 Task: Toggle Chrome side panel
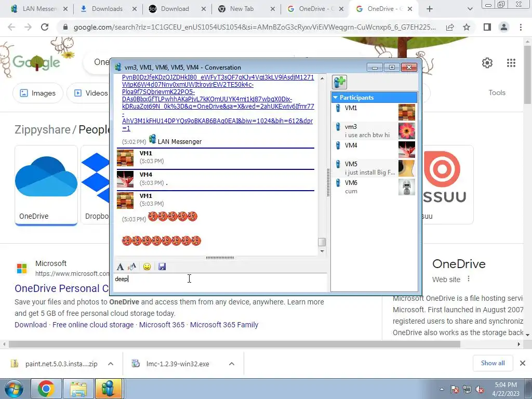[487, 27]
